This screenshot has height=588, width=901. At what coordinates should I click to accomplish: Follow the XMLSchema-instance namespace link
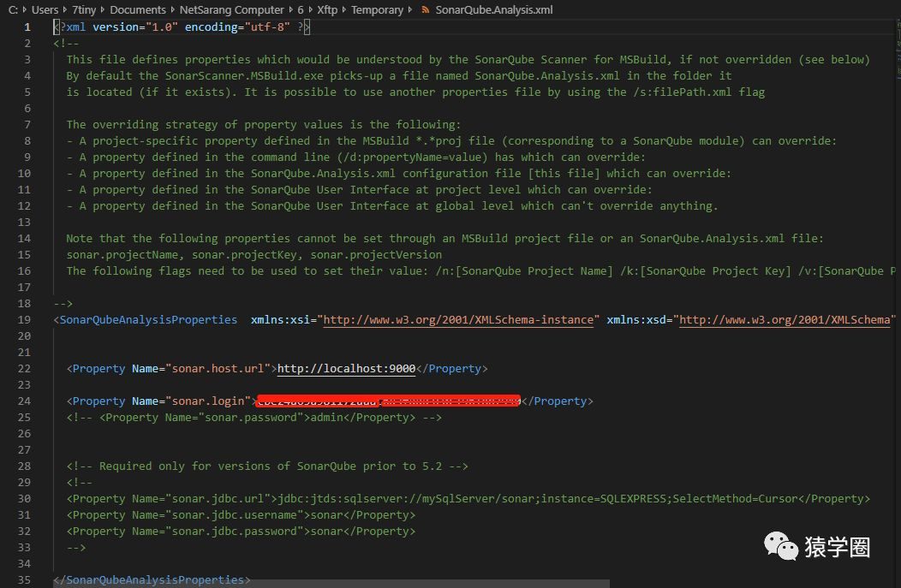coord(458,320)
